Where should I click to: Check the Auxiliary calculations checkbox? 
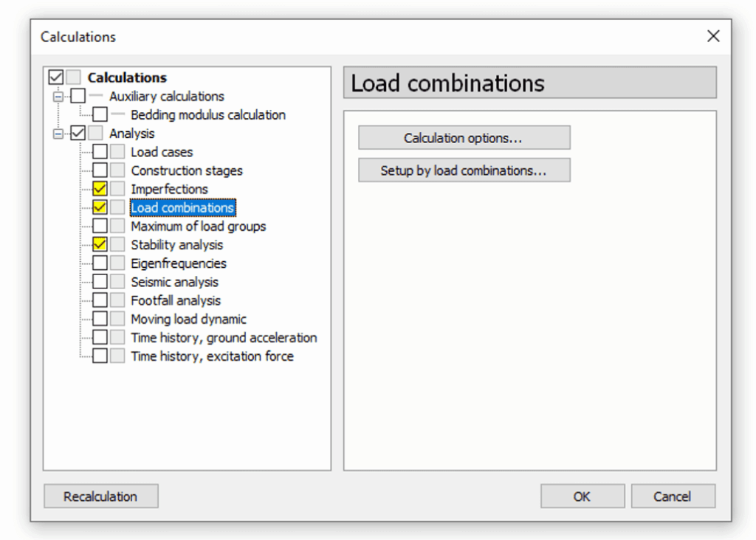78,96
